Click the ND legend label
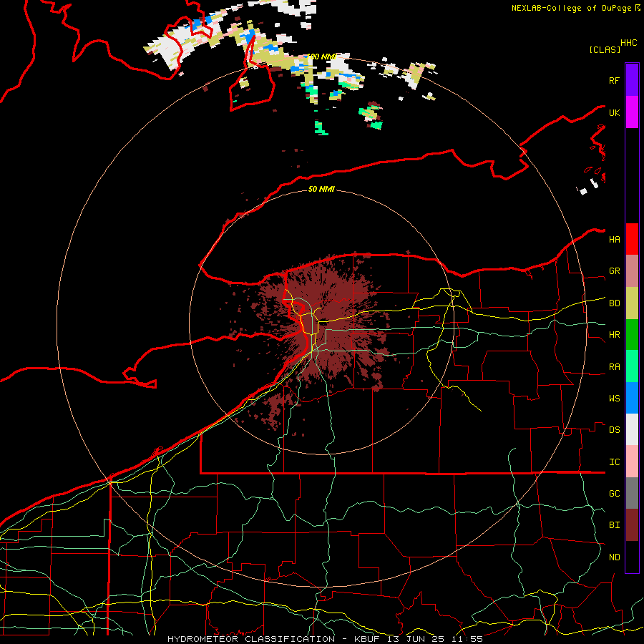The width and height of the screenshot is (644, 644). [615, 557]
